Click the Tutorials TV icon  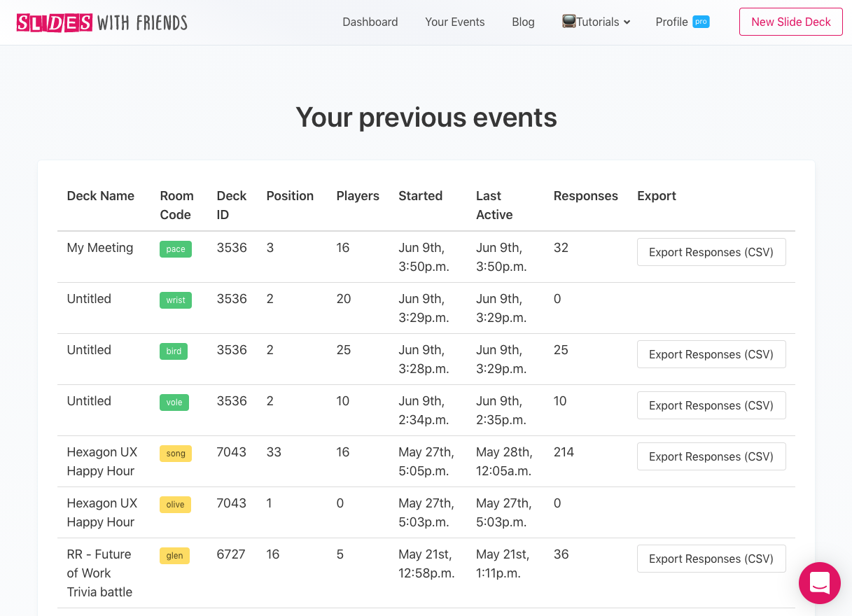tap(568, 22)
